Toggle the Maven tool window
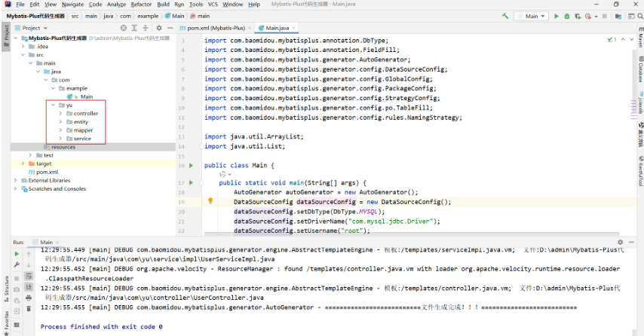Screen dimensions: 644x336 pyautogui.click(x=640, y=38)
